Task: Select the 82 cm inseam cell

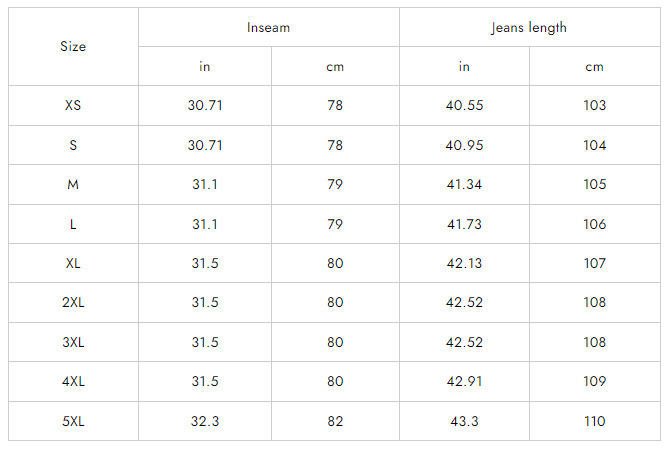Action: coord(335,421)
